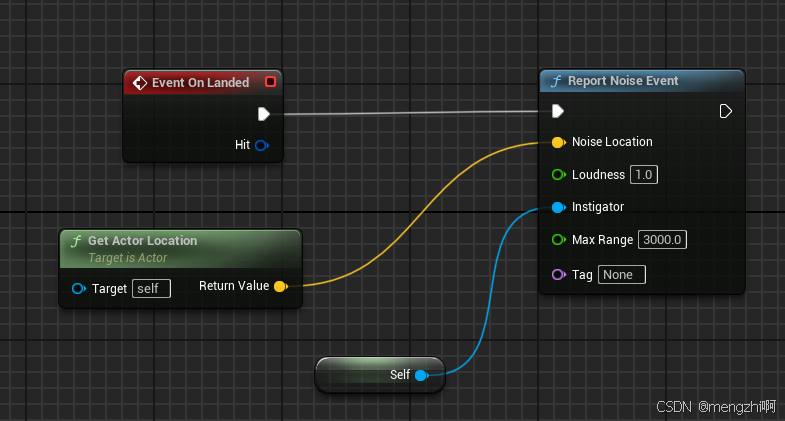Click the Loudness green input pin
The width and height of the screenshot is (785, 421).
pyautogui.click(x=558, y=175)
